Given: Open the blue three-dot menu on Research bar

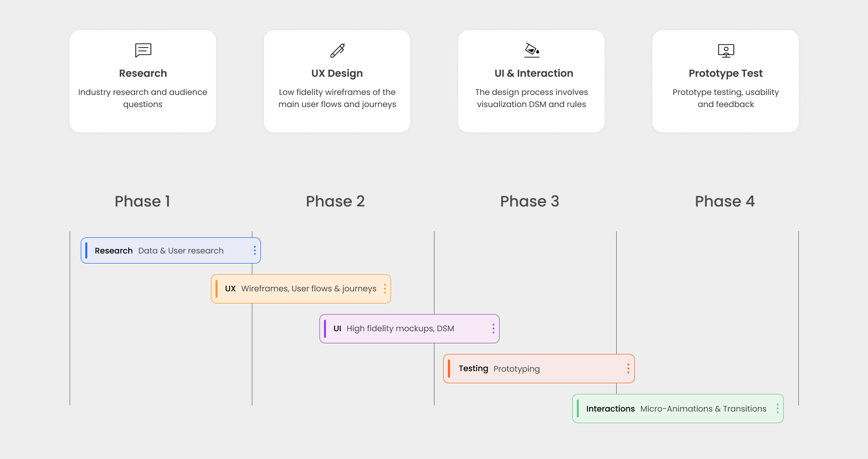Looking at the screenshot, I should (255, 250).
